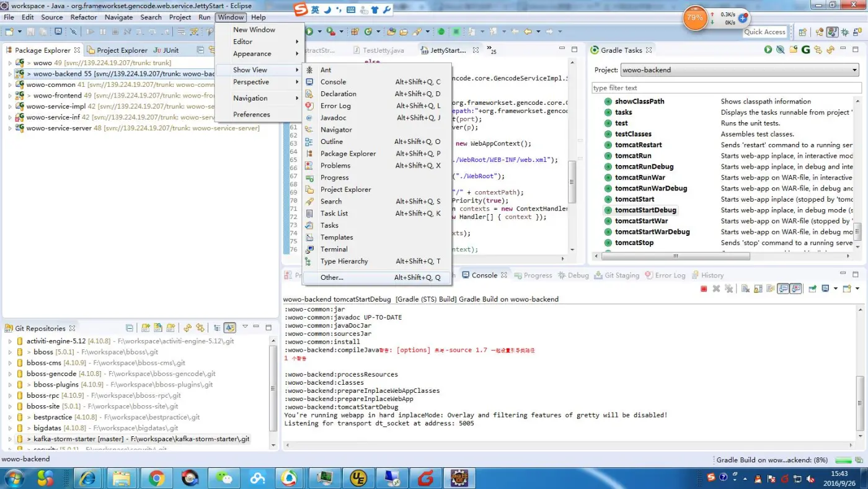Open the Display Selected Console dropdown arrow
This screenshot has width=868, height=489.
click(x=836, y=289)
